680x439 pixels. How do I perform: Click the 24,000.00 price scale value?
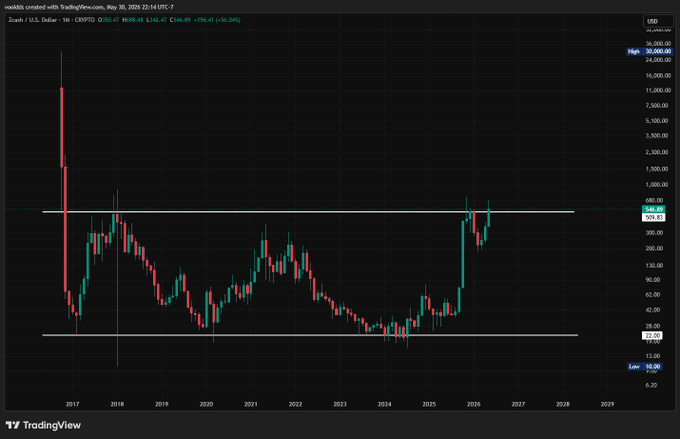coord(658,59)
